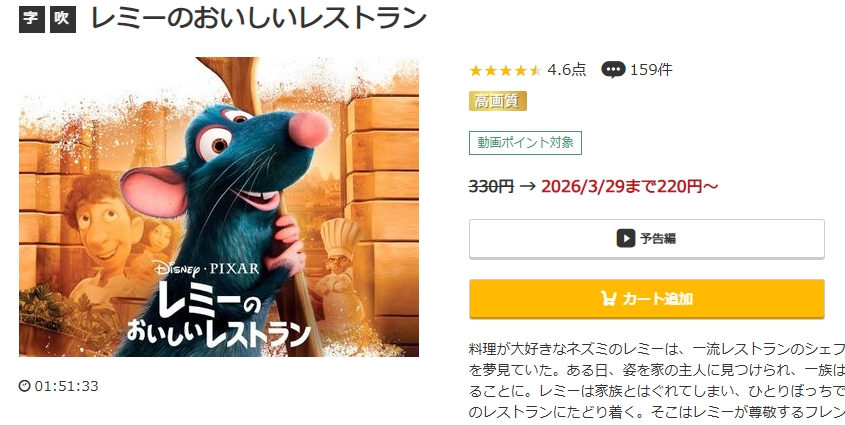
Task: Click the movie synopsis paragraph
Action: [x=657, y=381]
